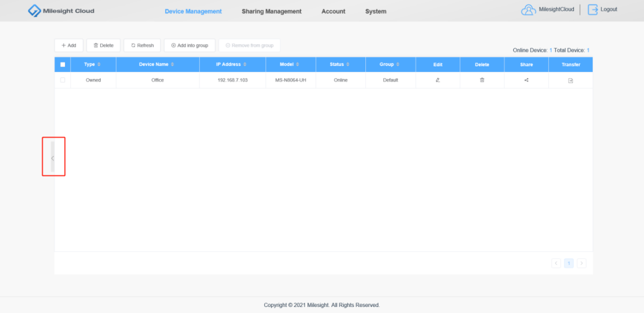Sort table by Group column
Image resolution: width=644 pixels, height=313 pixels.
pos(398,65)
